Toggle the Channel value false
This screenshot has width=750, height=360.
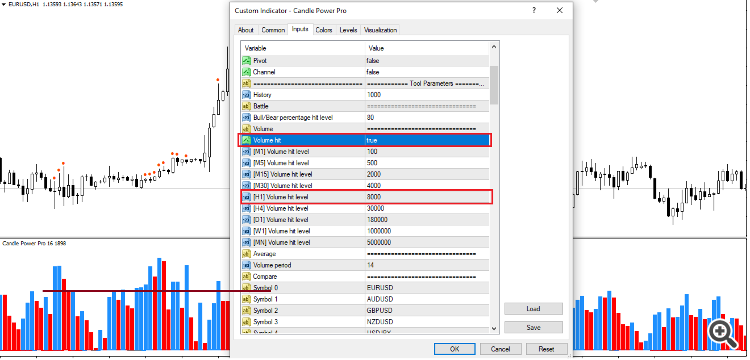click(x=373, y=72)
